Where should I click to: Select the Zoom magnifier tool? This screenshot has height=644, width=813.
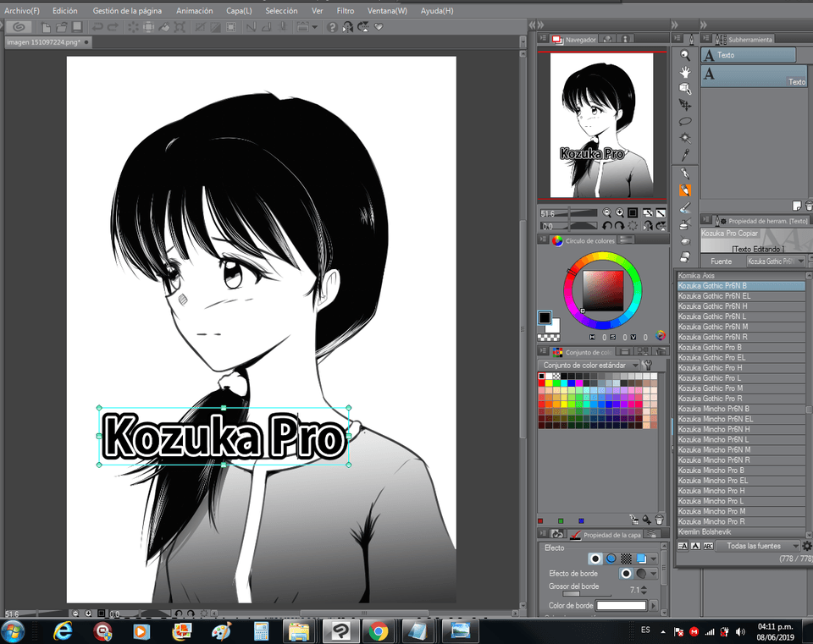(685, 55)
